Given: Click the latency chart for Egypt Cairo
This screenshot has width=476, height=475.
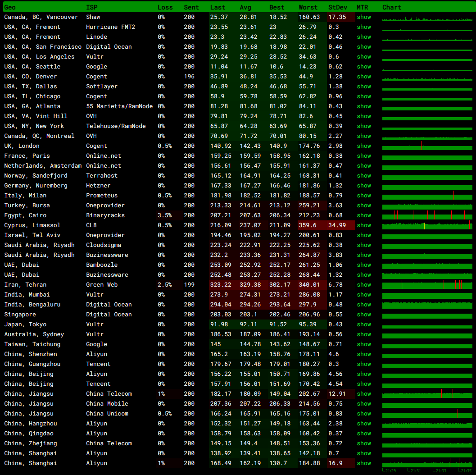Looking at the screenshot, I should [x=427, y=215].
